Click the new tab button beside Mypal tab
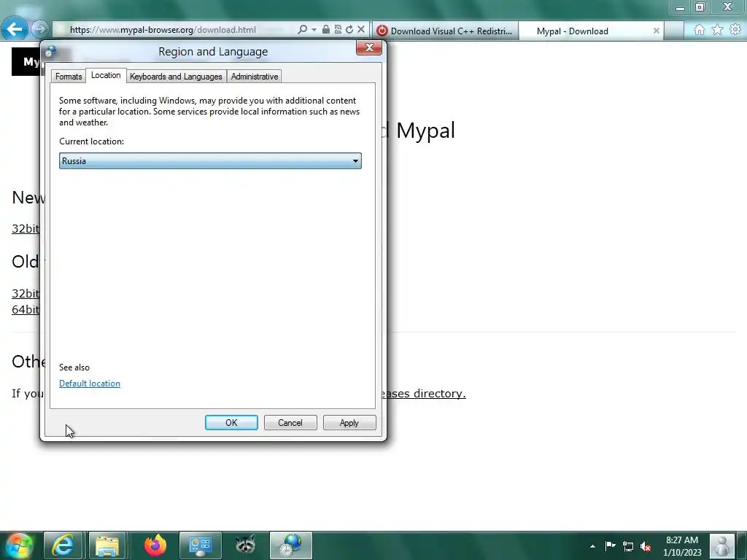 click(x=673, y=31)
